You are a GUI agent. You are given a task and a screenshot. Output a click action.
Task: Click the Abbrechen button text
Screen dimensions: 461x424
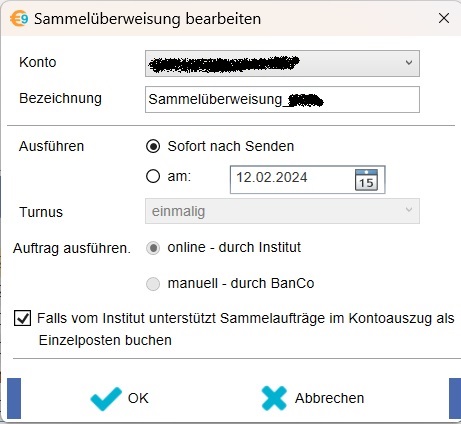pyautogui.click(x=329, y=398)
